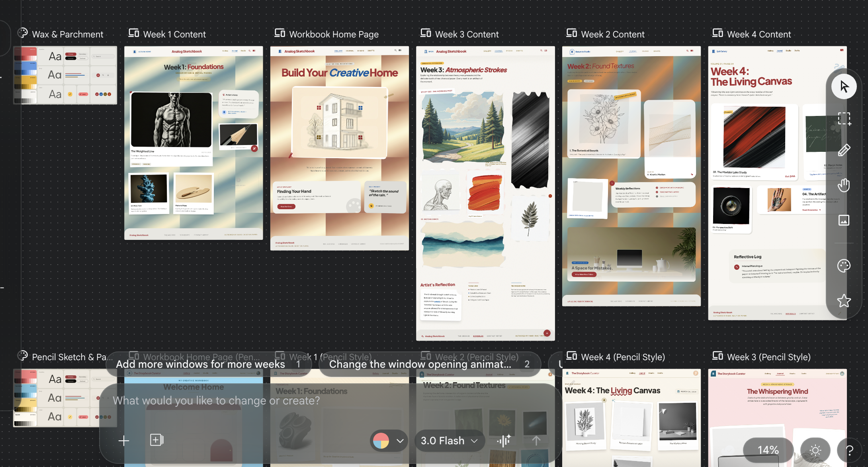Toggle light/dark mode sun button
This screenshot has width=868, height=467.
(815, 450)
